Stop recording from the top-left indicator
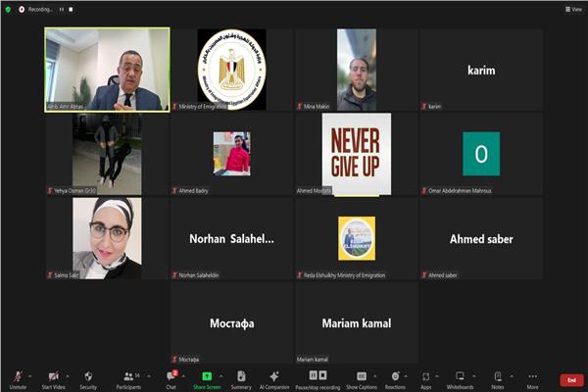 tap(71, 10)
